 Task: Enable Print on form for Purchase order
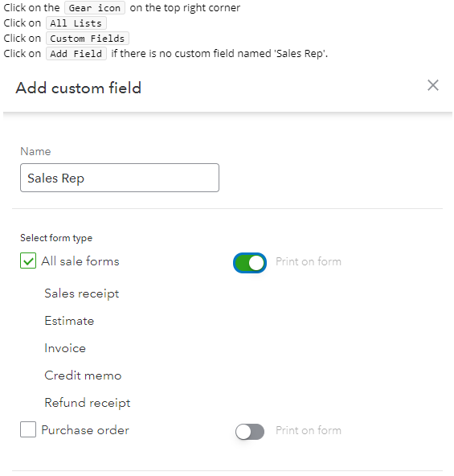pyautogui.click(x=250, y=431)
